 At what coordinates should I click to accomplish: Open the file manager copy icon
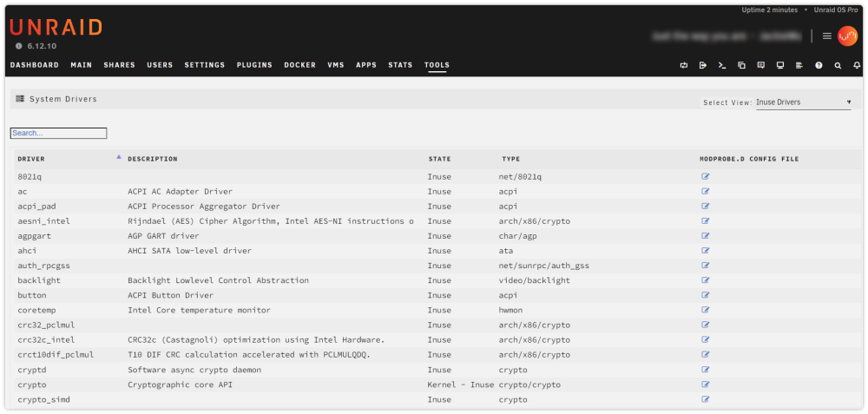742,65
